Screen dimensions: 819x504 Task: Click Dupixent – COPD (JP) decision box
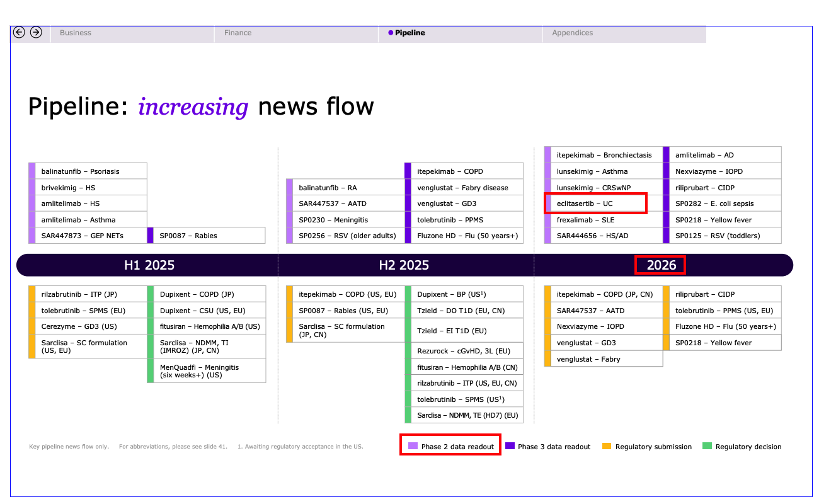pyautogui.click(x=207, y=294)
